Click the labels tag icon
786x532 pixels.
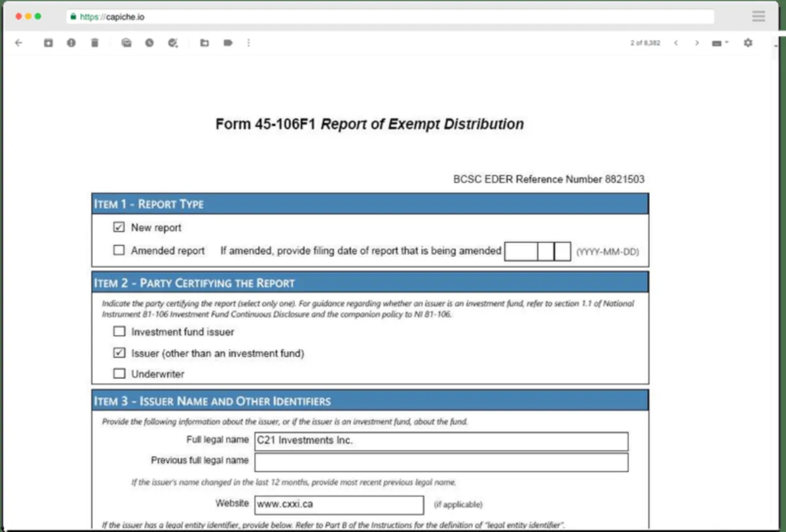[228, 43]
